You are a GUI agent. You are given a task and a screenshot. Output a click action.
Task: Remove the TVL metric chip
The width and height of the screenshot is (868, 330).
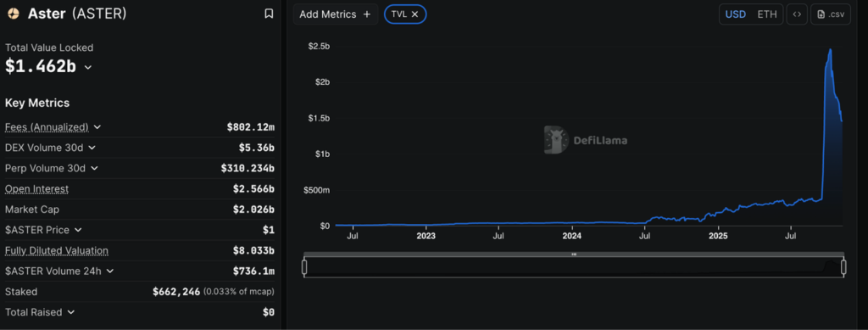click(415, 14)
